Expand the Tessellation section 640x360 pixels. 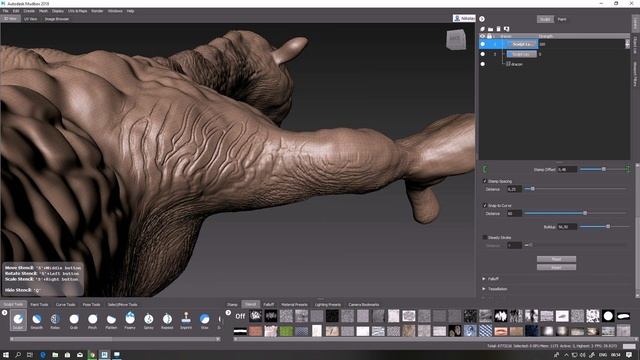coord(484,289)
